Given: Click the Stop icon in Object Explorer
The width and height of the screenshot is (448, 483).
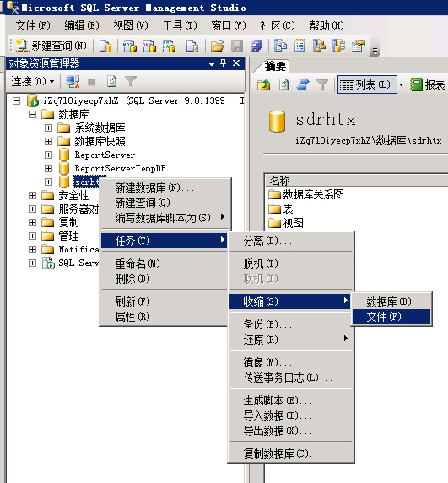Looking at the screenshot, I should point(92,82).
